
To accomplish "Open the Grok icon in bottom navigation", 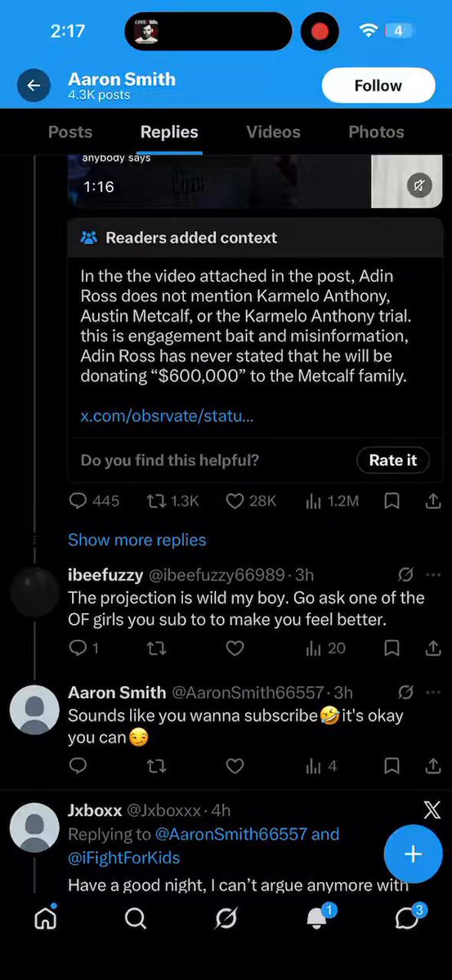I will (x=226, y=918).
